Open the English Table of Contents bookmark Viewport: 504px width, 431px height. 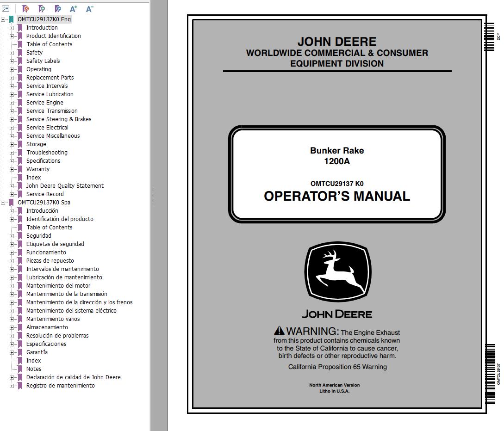tap(49, 44)
